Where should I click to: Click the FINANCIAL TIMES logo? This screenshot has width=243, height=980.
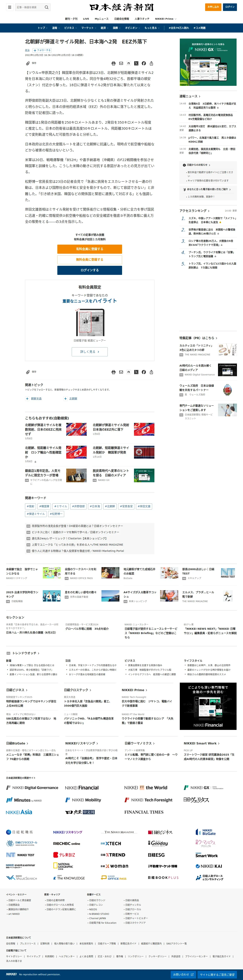pyautogui.click(x=144, y=812)
